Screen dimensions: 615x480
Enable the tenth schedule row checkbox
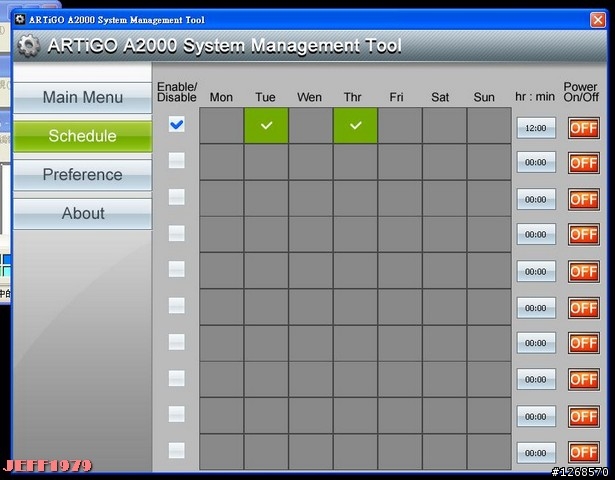176,451
